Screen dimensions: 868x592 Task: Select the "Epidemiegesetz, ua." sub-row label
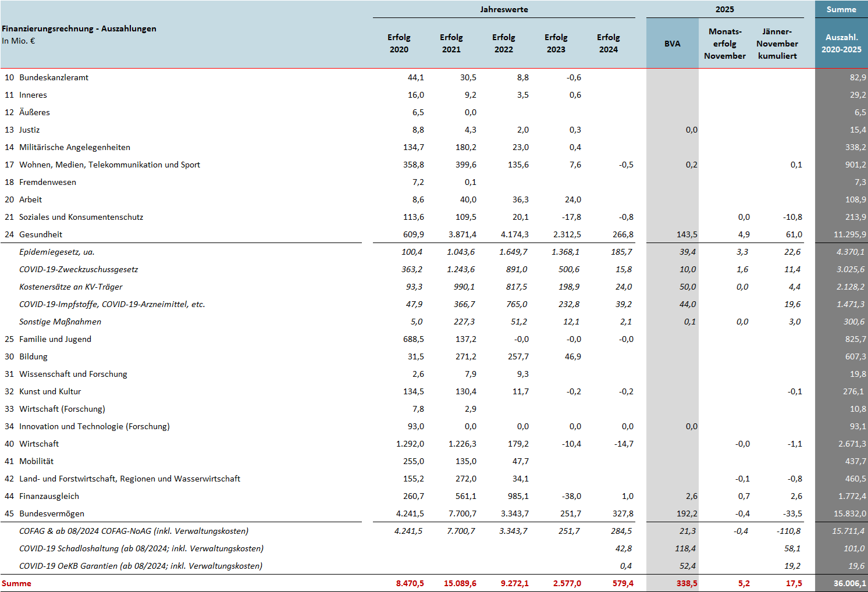pos(56,252)
